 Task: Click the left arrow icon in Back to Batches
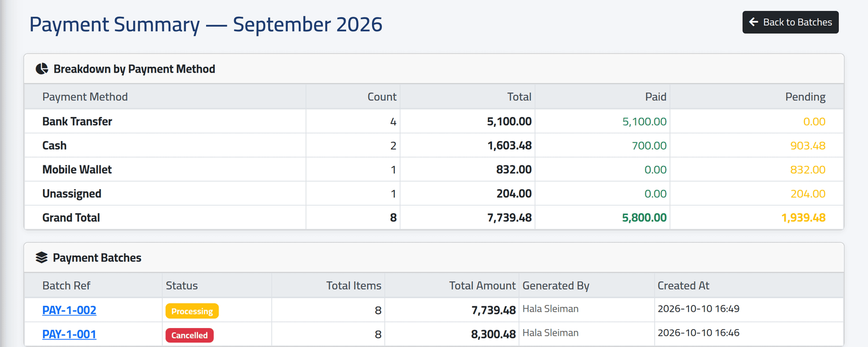click(754, 22)
